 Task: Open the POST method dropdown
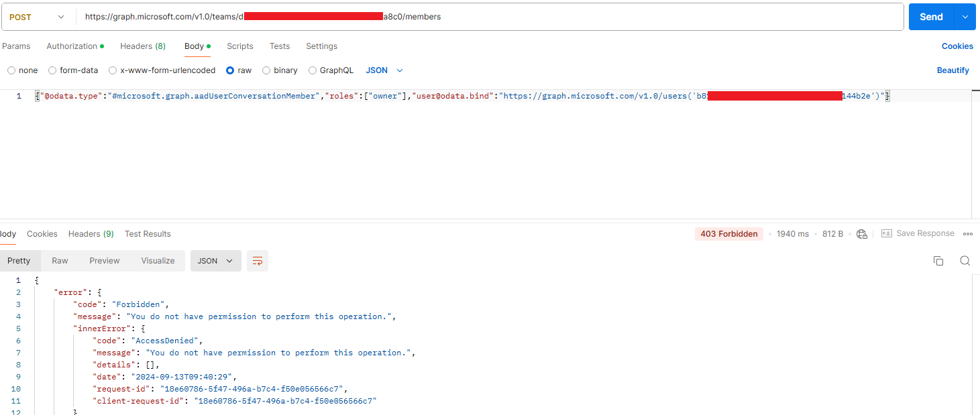[38, 17]
